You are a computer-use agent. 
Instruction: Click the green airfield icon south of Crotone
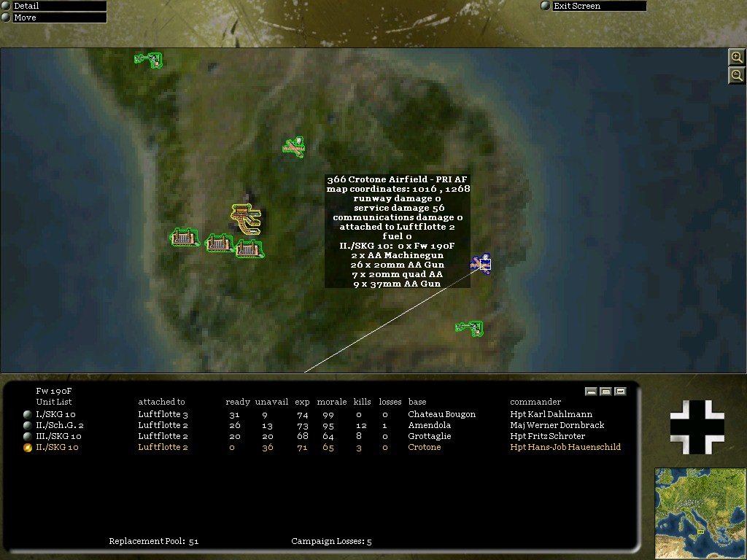[x=471, y=328]
